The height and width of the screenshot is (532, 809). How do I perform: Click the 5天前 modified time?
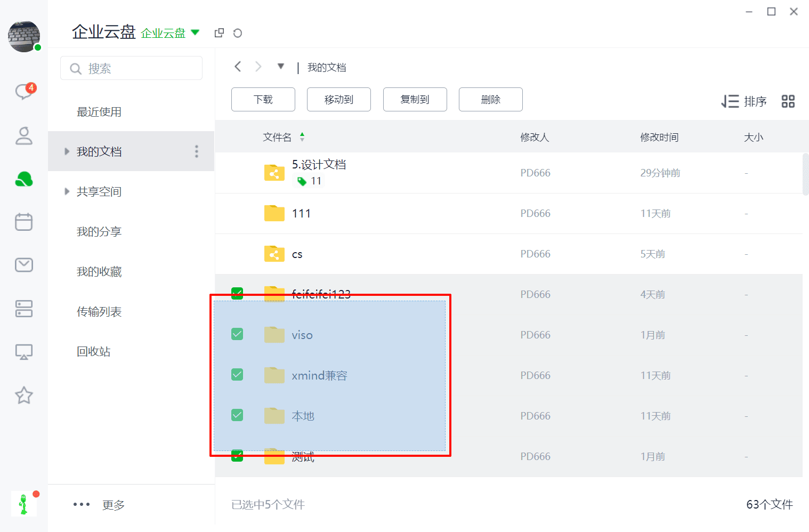(653, 254)
